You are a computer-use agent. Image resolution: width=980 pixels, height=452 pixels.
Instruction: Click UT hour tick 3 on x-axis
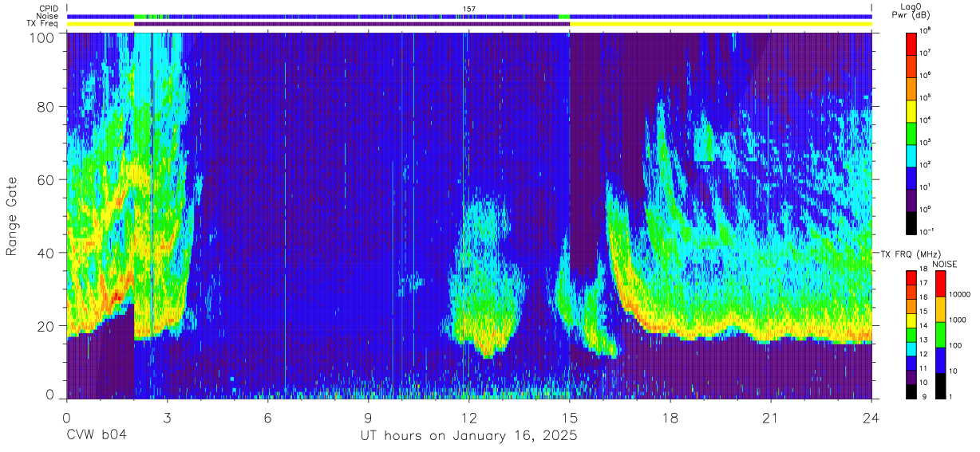click(x=167, y=418)
